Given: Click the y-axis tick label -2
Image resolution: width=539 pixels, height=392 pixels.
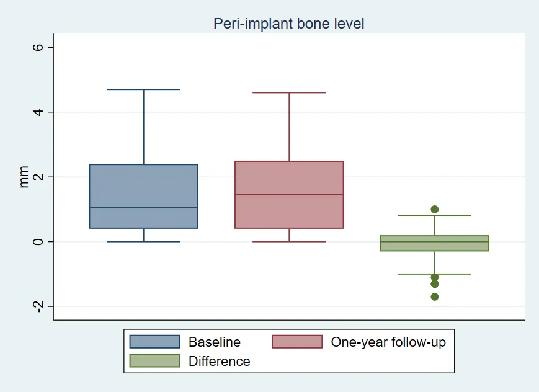Looking at the screenshot, I should coord(38,306).
